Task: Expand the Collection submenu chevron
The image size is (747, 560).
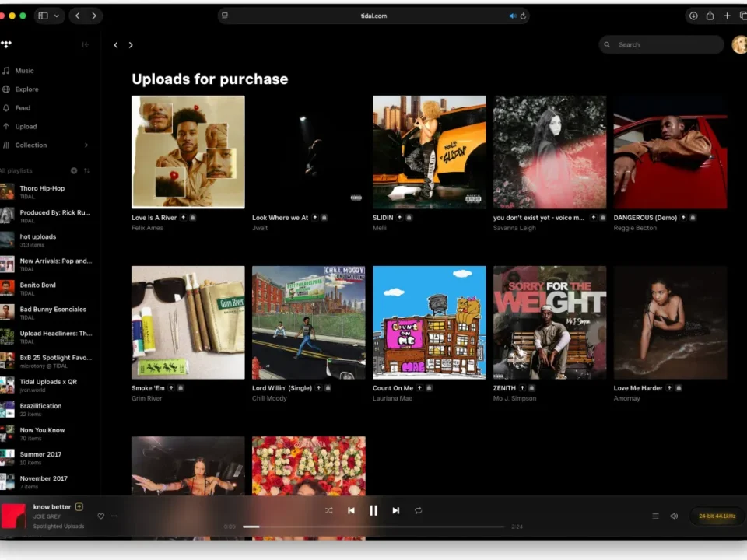Action: point(86,145)
